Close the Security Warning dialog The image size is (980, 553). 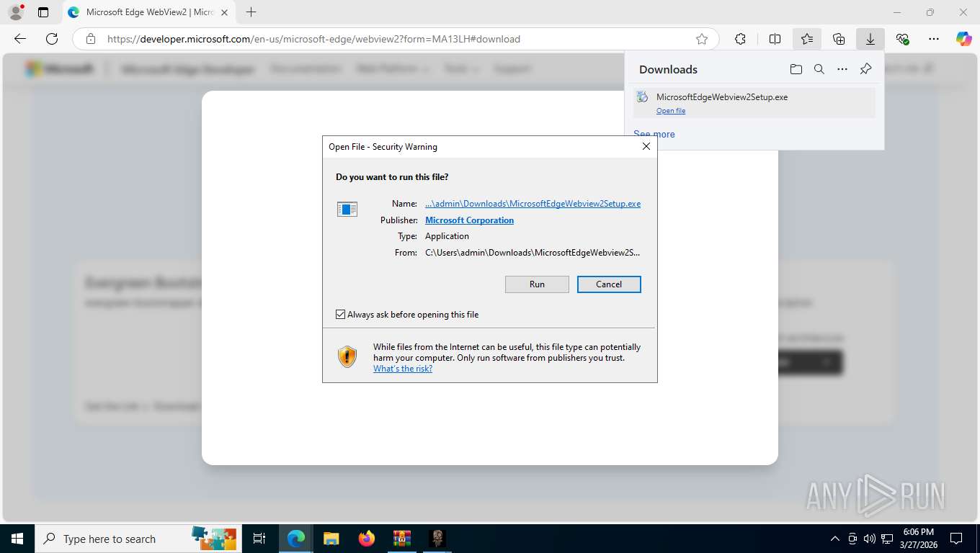[x=646, y=146]
